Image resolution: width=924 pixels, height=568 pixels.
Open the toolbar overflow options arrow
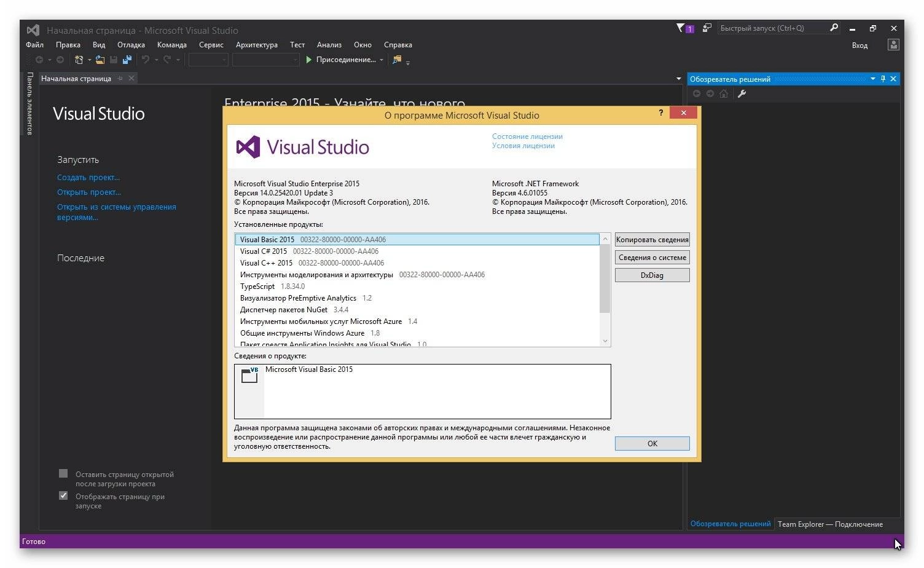tap(408, 62)
